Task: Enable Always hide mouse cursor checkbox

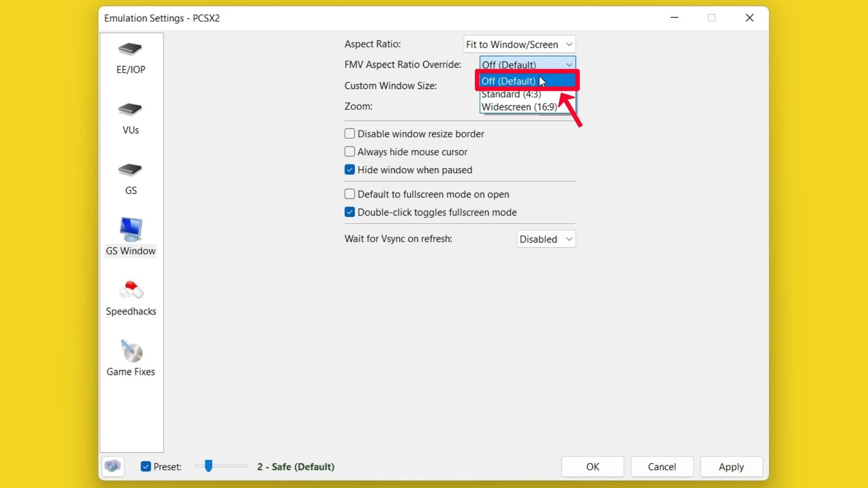Action: [350, 152]
